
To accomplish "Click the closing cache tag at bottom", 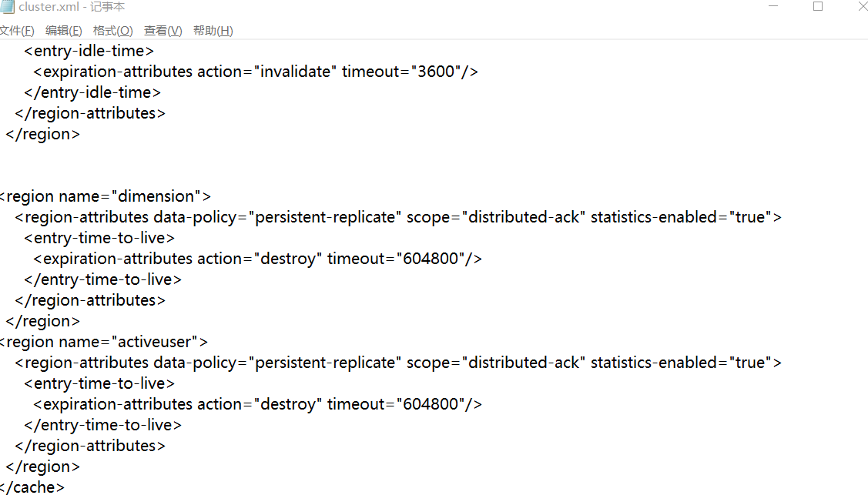I will 34,487.
